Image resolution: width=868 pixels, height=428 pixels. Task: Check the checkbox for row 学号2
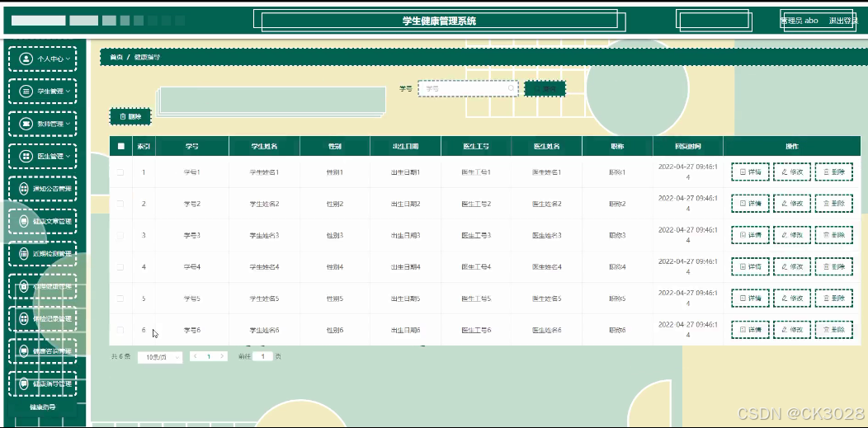pos(120,204)
